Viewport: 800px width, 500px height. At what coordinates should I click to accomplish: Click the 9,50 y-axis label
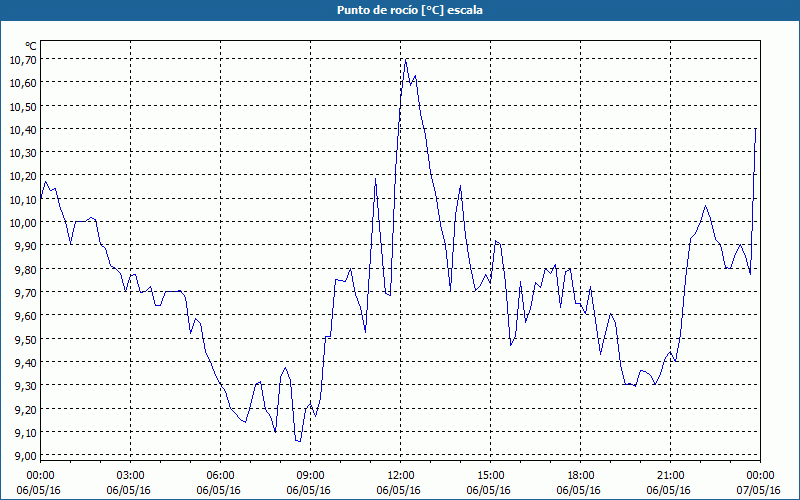click(26, 339)
